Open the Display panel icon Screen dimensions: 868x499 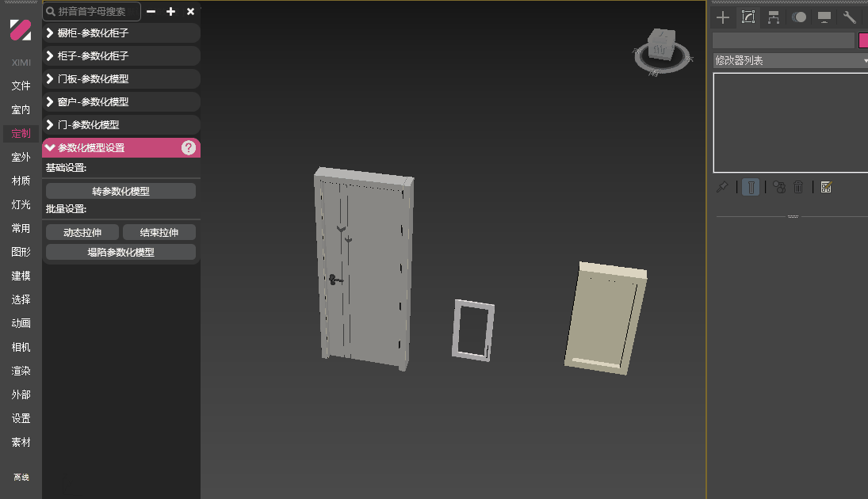(x=824, y=17)
